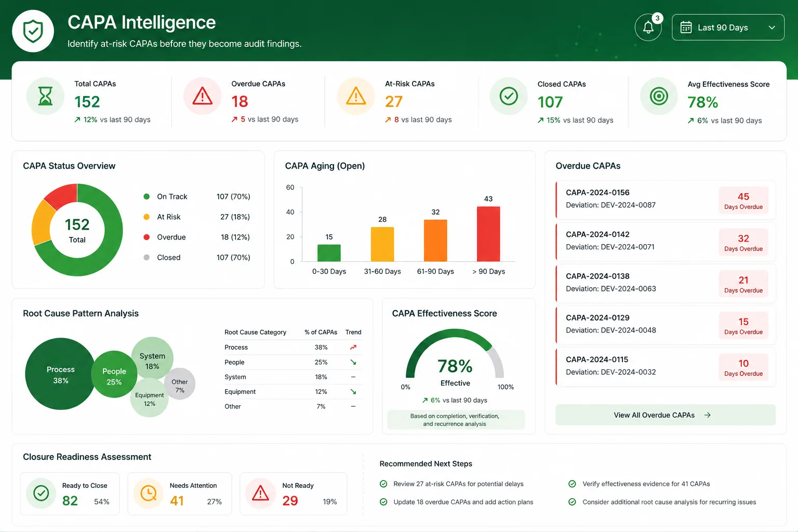Click the 10 Days Overdue badge
The width and height of the screenshot is (798, 532).
point(743,367)
